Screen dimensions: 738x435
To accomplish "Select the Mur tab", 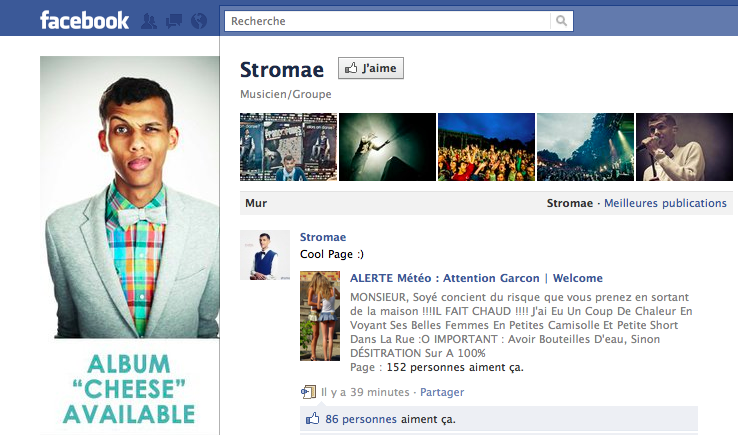I will point(256,203).
